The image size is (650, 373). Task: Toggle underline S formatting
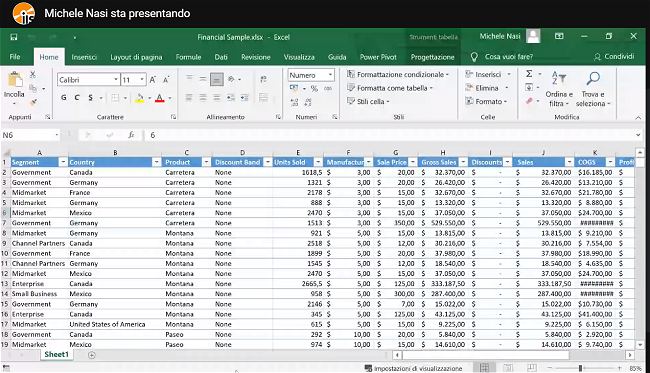coord(90,98)
